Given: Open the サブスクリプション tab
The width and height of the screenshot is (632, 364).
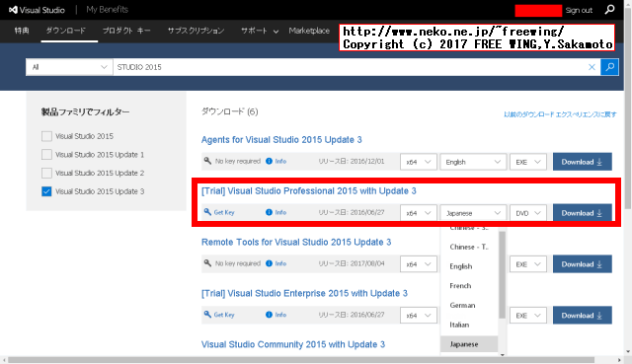Looking at the screenshot, I should pyautogui.click(x=196, y=31).
